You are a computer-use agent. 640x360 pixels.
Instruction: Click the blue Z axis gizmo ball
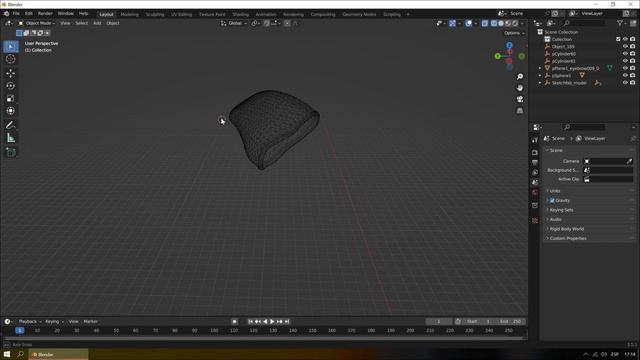coord(509,45)
